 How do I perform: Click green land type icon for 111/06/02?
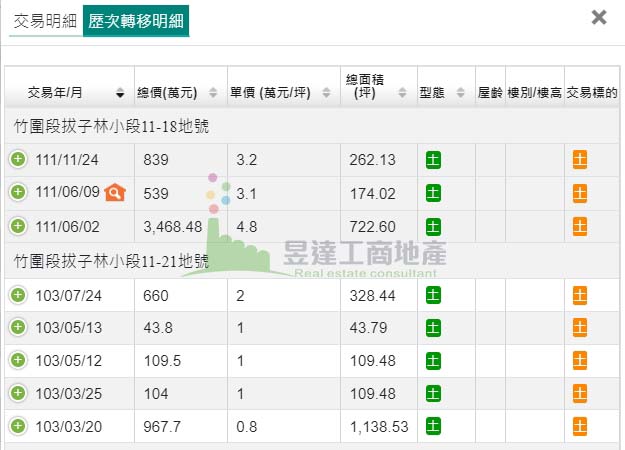click(433, 227)
